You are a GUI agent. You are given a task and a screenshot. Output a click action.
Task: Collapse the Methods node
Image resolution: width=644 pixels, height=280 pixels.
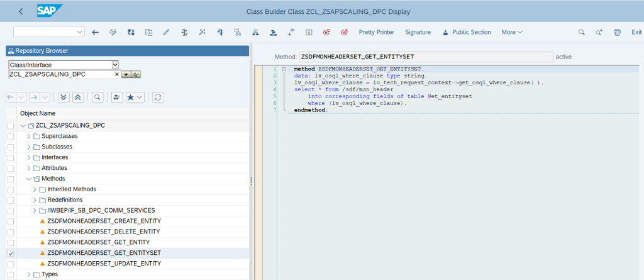29,179
